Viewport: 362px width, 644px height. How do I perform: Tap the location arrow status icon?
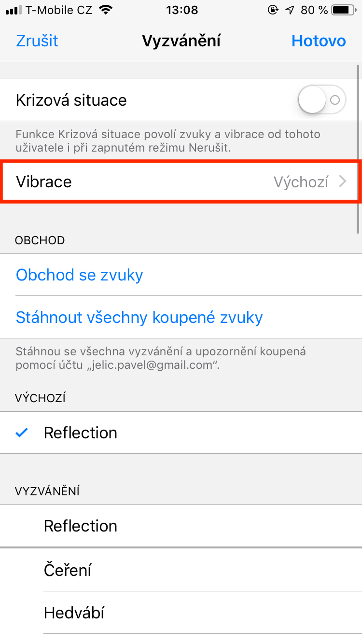click(x=290, y=10)
